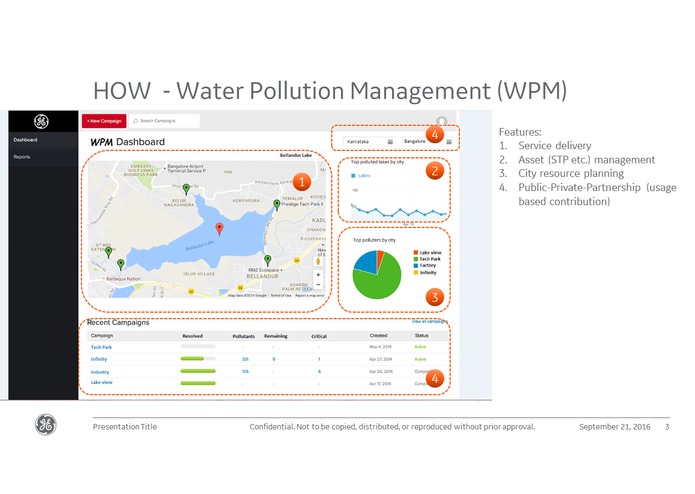695x494 pixels.
Task: Click the May 4, 2014 created date
Action: point(381,347)
